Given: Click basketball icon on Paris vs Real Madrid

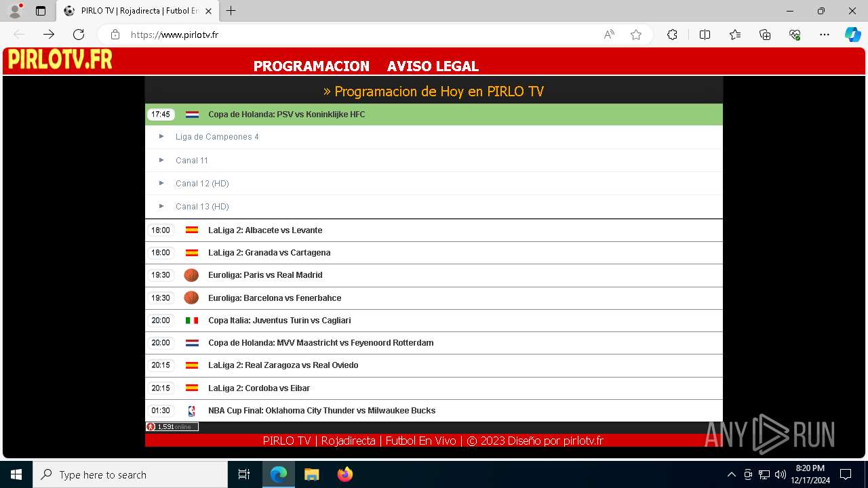Looking at the screenshot, I should 191,275.
